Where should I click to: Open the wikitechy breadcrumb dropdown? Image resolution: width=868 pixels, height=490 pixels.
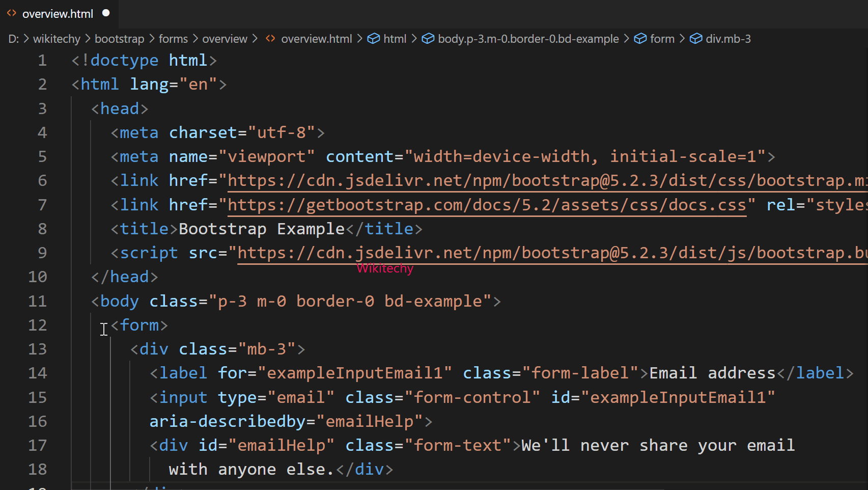coord(56,38)
